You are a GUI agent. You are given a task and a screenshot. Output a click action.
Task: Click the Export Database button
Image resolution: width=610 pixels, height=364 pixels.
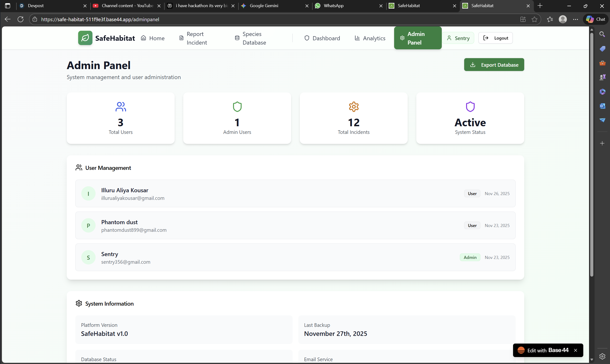click(494, 65)
